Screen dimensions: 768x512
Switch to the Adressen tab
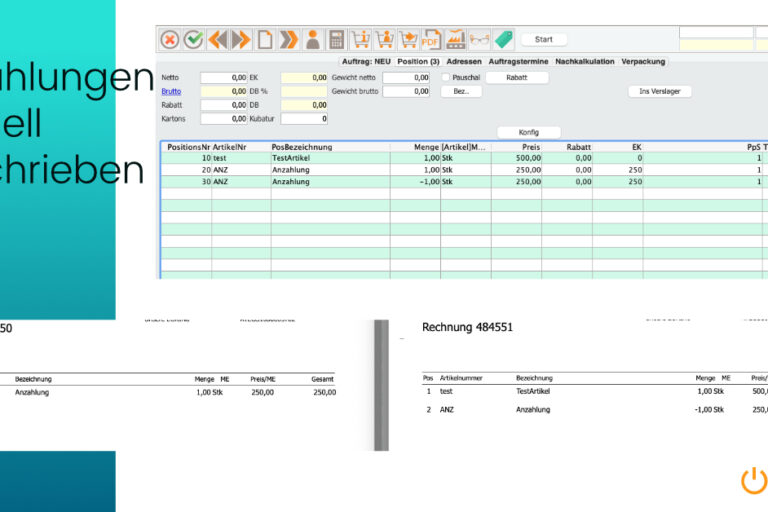pos(463,62)
